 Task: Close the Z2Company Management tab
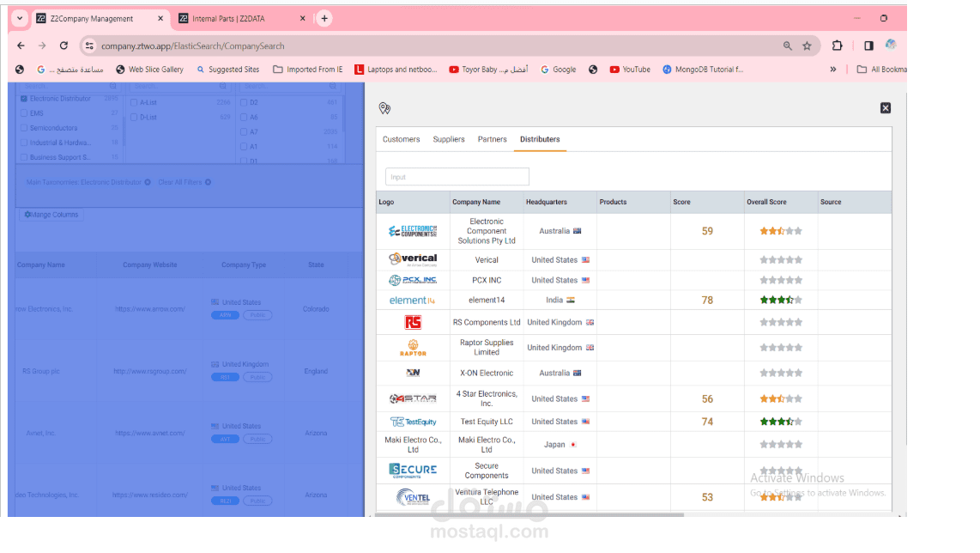pos(160,19)
